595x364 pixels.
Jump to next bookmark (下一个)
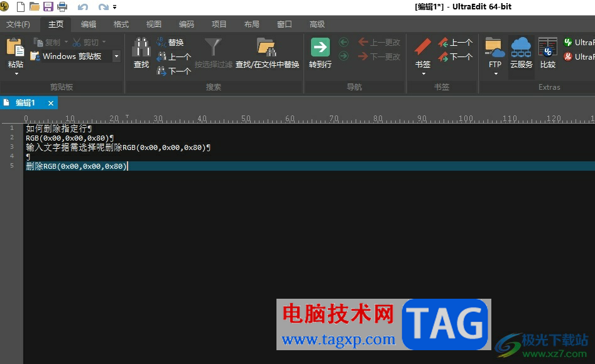pos(455,57)
